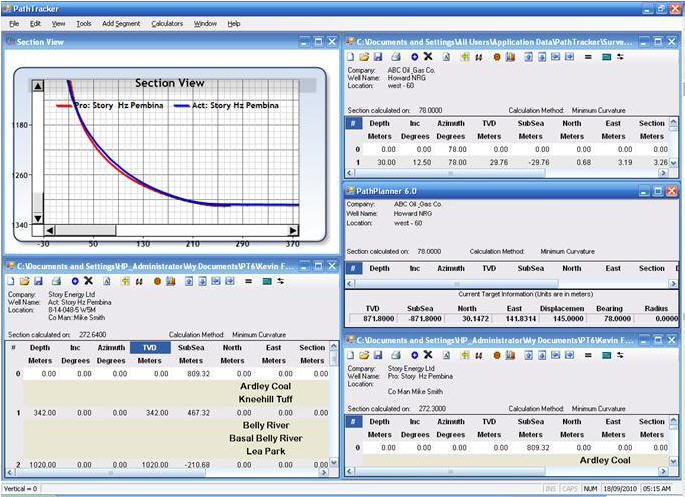
Task: Open the Window menu
Action: click(x=205, y=24)
